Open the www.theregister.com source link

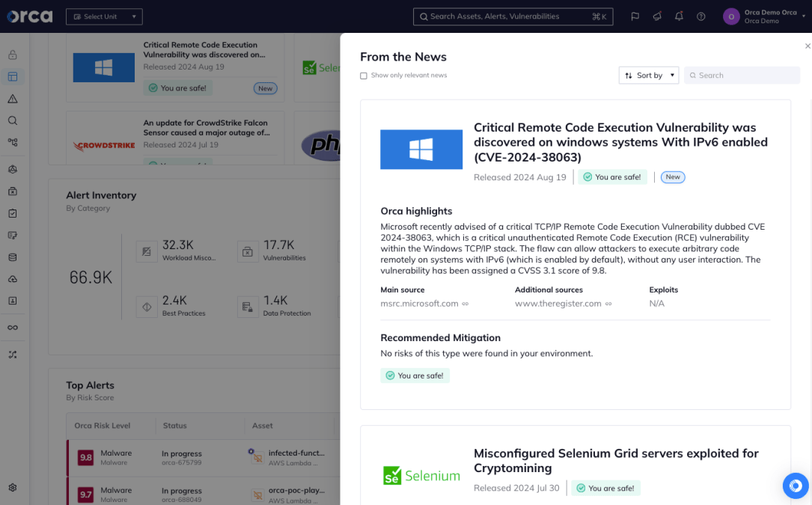pos(558,304)
